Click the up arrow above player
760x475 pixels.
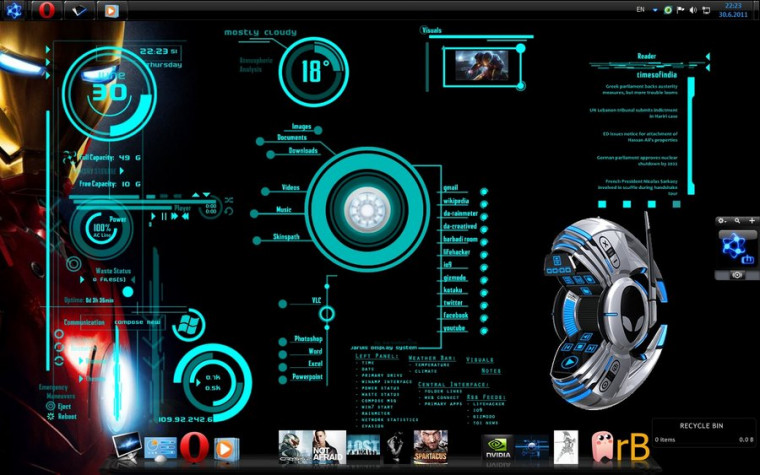point(196,194)
